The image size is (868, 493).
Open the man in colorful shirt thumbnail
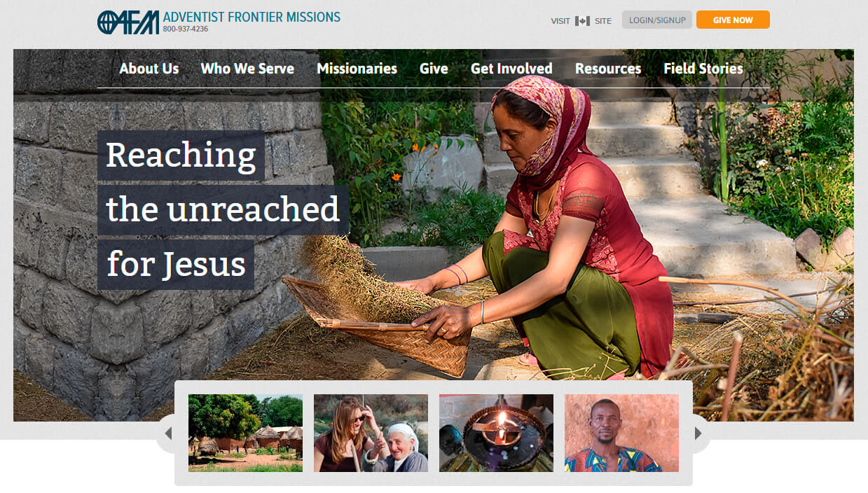(621, 433)
